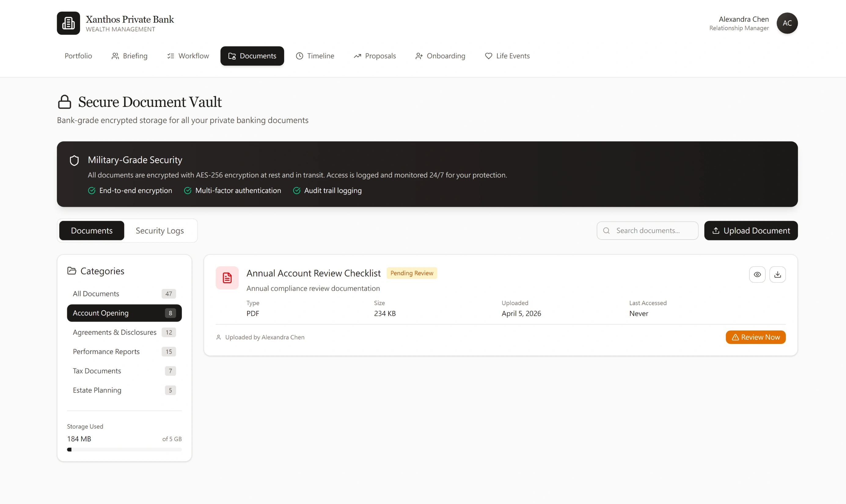This screenshot has width=846, height=504.
Task: Click the lock icon beside Secure Document Vault
Action: 64,102
